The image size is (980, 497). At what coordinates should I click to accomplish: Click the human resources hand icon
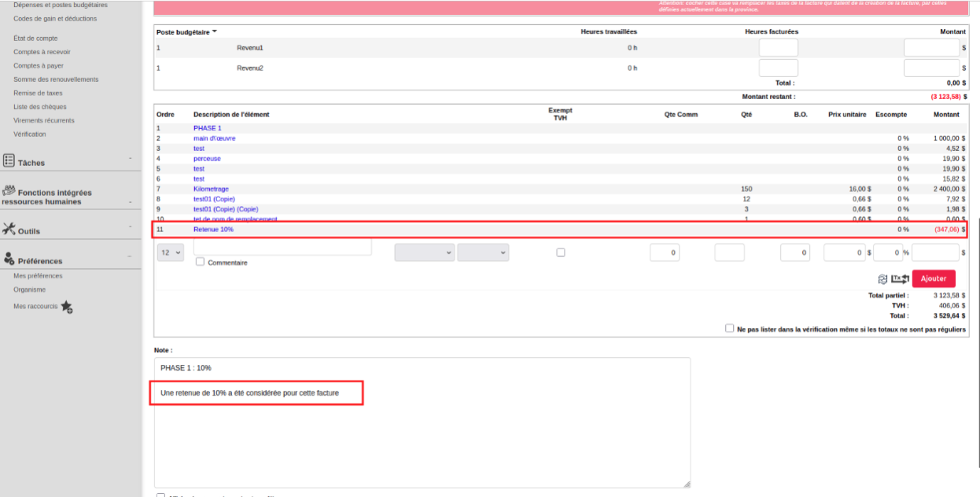coord(9,190)
